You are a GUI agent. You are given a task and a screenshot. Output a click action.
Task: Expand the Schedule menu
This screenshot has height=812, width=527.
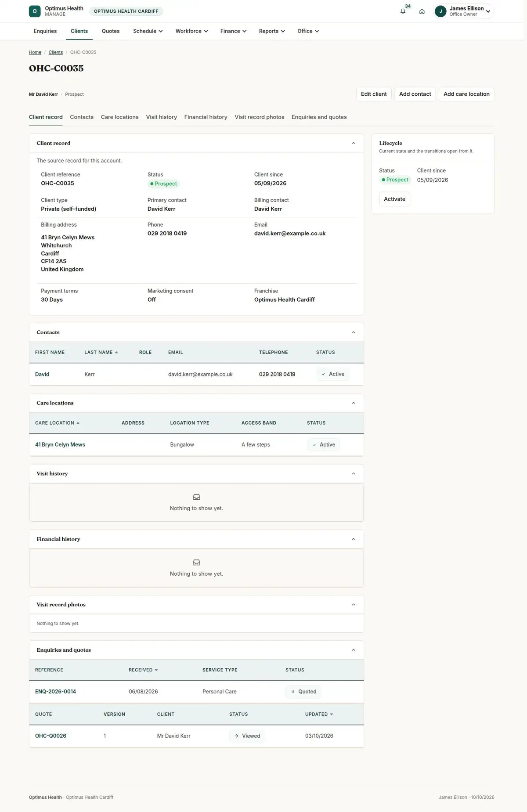tap(148, 31)
